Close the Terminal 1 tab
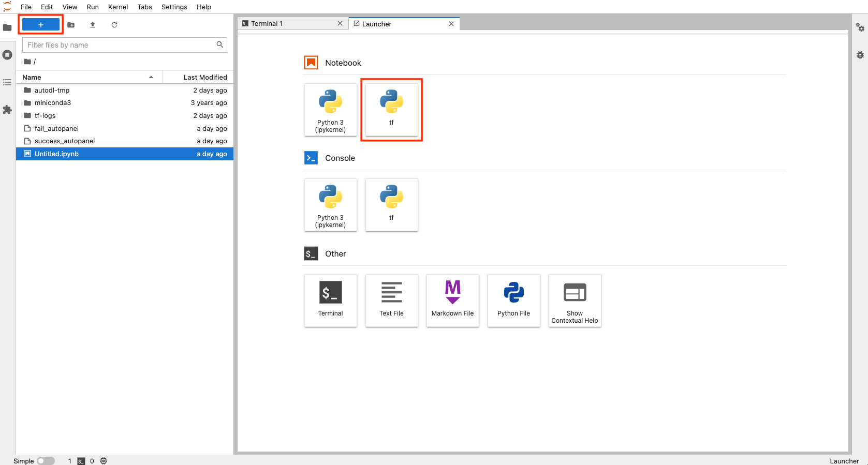The width and height of the screenshot is (868, 465). [x=340, y=23]
